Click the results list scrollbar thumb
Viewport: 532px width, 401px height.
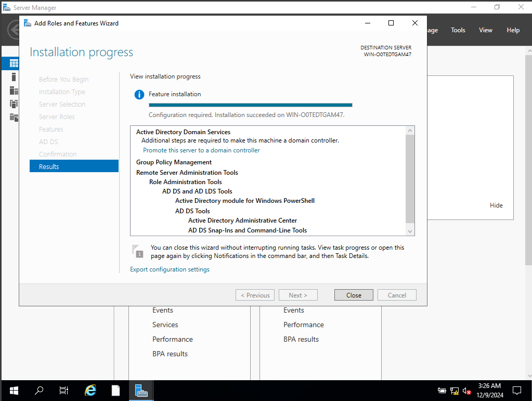410,179
